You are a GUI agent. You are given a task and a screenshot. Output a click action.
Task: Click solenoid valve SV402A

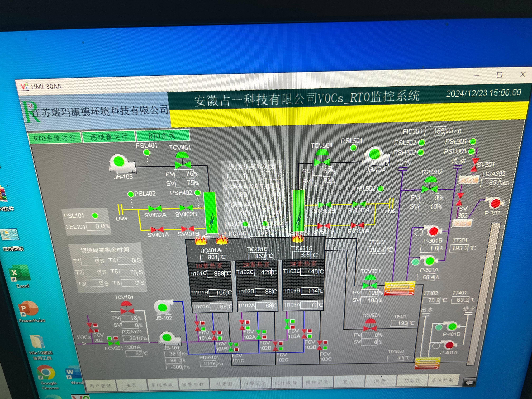pos(155,208)
